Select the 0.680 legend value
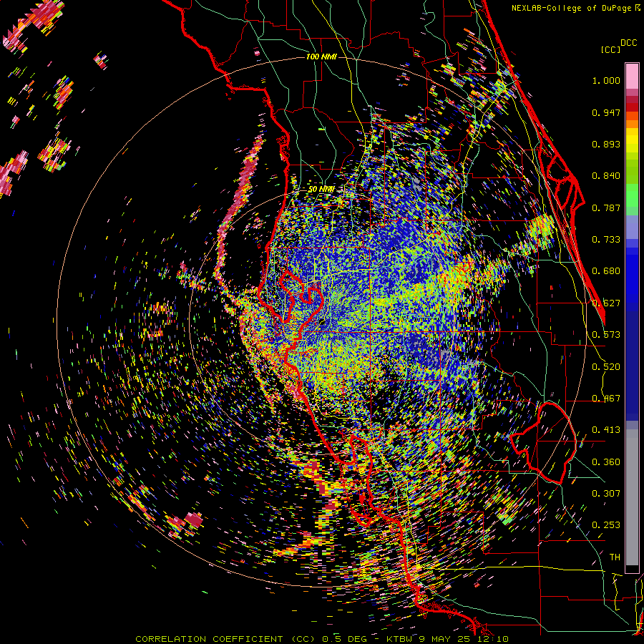The image size is (644, 644). pos(606,271)
